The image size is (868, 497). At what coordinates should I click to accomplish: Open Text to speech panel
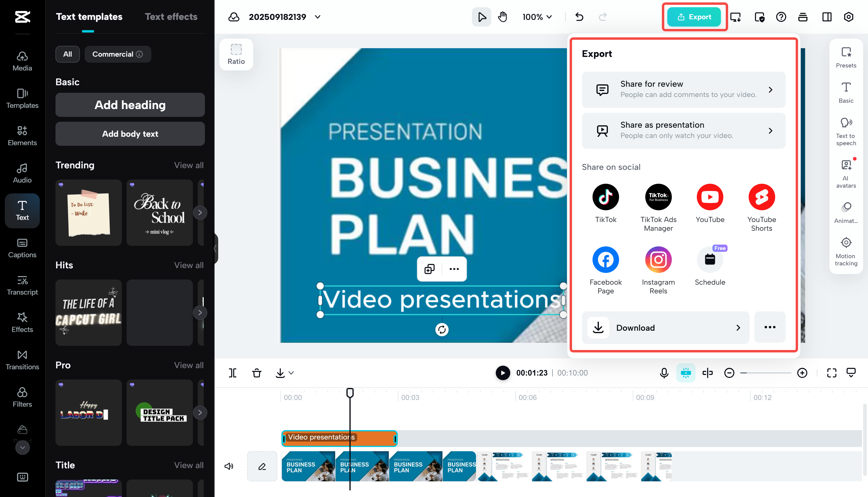845,131
